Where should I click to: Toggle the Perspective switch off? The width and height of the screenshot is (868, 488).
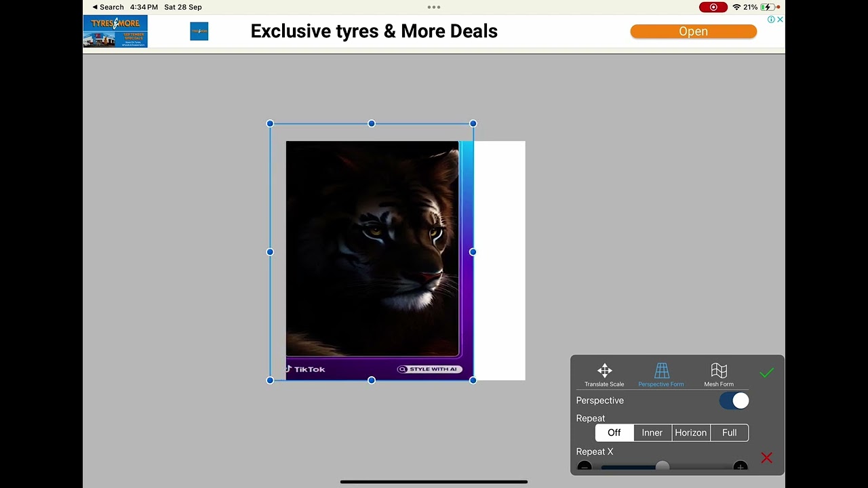click(x=734, y=401)
